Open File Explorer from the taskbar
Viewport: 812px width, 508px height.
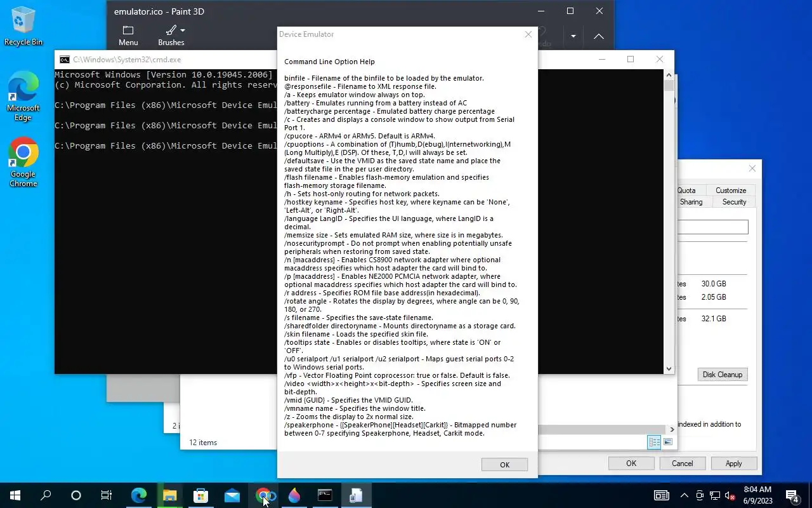click(170, 495)
